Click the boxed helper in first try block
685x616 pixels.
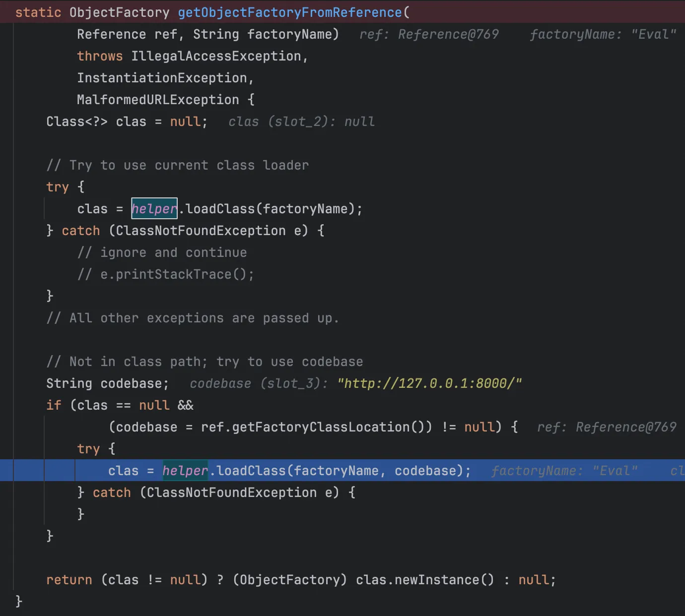154,209
